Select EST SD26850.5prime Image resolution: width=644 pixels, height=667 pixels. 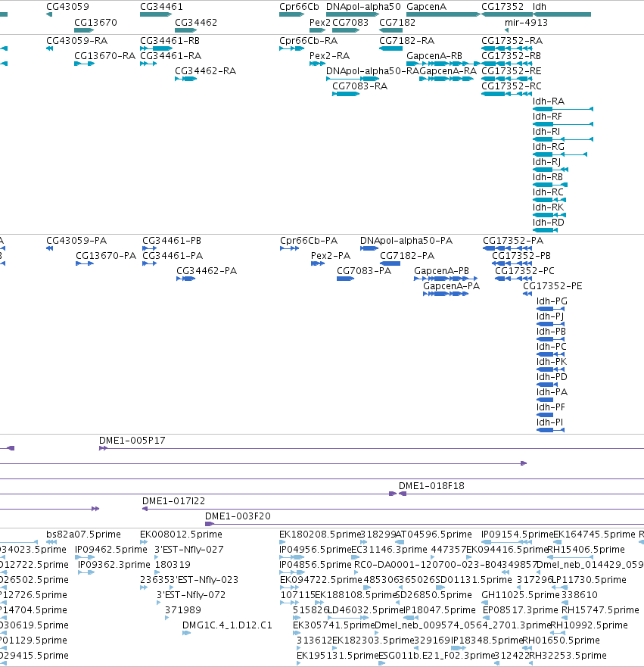(434, 595)
